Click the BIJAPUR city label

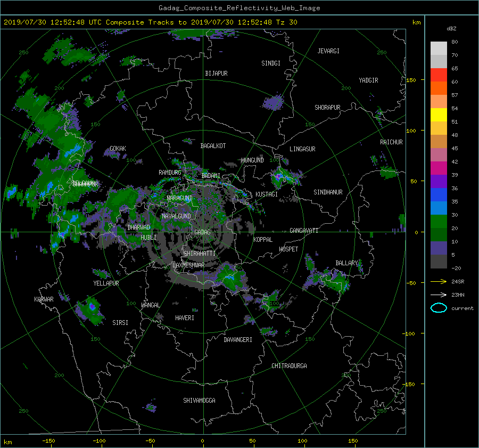[x=216, y=74]
